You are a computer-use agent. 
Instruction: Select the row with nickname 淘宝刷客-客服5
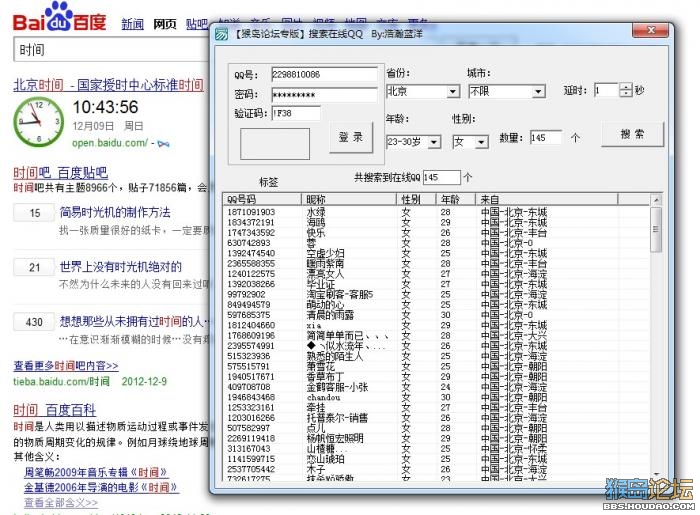click(435, 295)
